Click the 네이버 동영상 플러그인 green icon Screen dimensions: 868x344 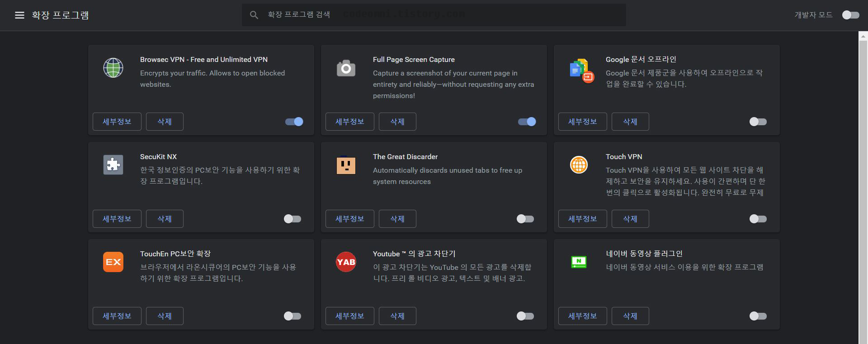pyautogui.click(x=579, y=262)
